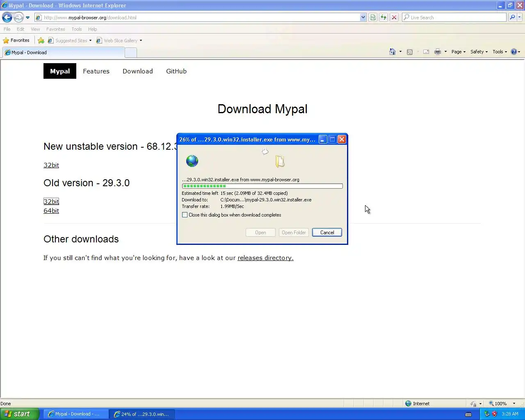This screenshot has height=420, width=525.
Task: Click the Download link in site navigation
Action: (x=138, y=71)
